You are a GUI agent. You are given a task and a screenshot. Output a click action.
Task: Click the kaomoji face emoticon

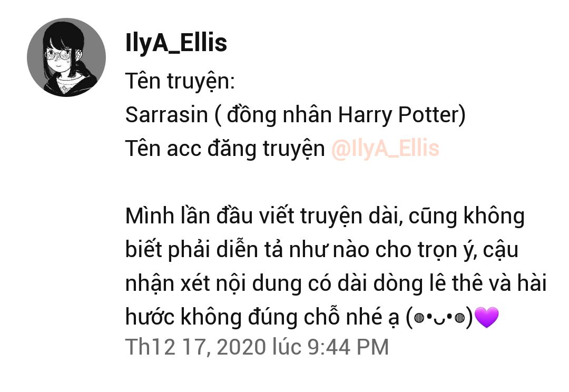coord(439,318)
